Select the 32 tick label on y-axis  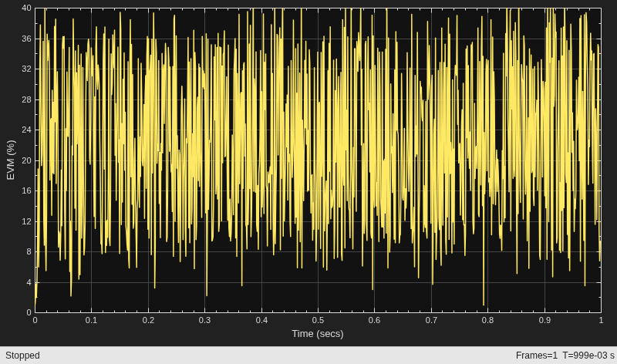point(27,69)
